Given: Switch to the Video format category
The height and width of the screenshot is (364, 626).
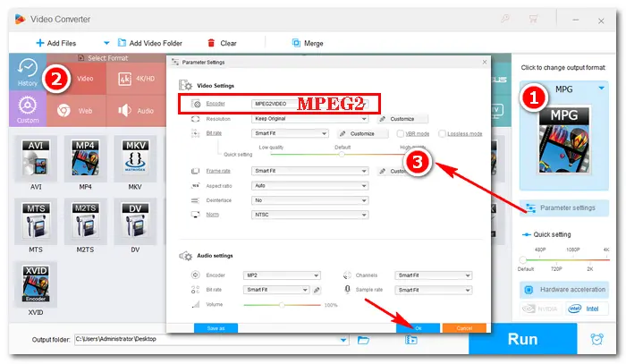Looking at the screenshot, I should [x=76, y=79].
